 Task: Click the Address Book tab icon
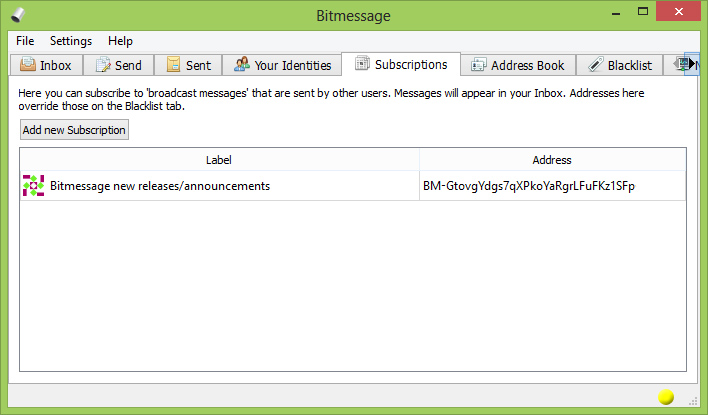478,65
